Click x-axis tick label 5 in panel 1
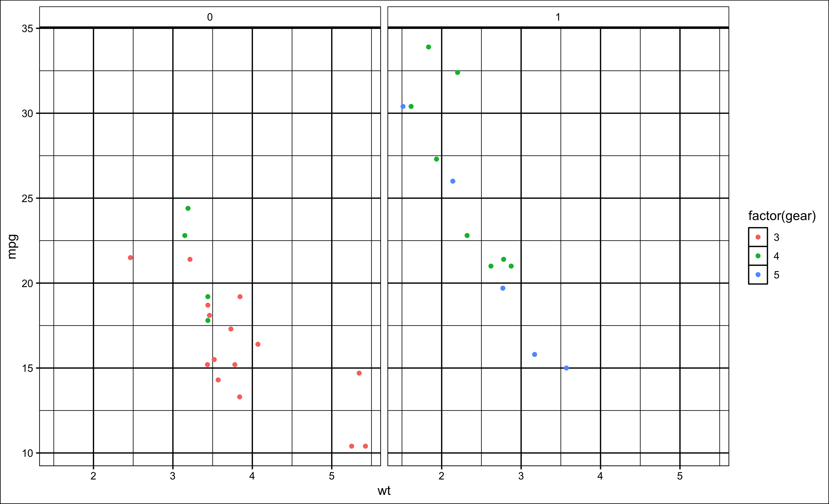The width and height of the screenshot is (829, 504). tap(680, 476)
